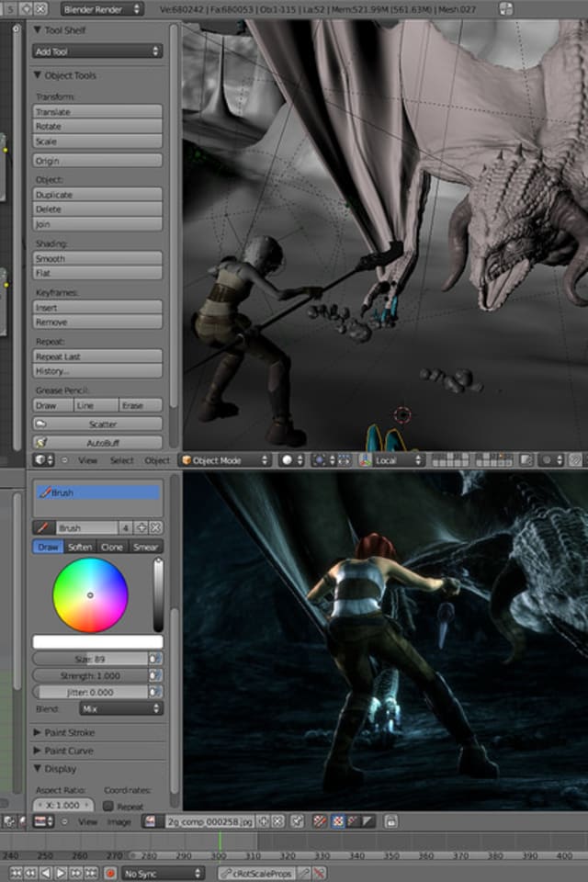Click the Strength 1.000 slider

(x=90, y=675)
